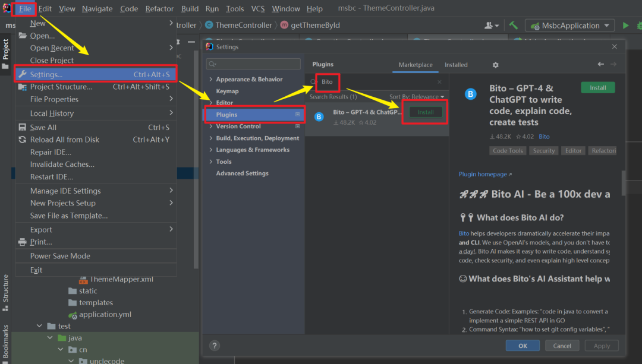642x364 pixels.
Task: Clear the Bito plugin search text
Action: (x=439, y=82)
